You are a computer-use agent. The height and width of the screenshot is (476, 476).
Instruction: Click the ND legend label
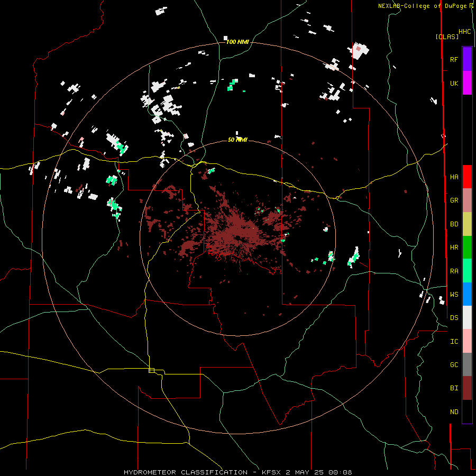[454, 412]
